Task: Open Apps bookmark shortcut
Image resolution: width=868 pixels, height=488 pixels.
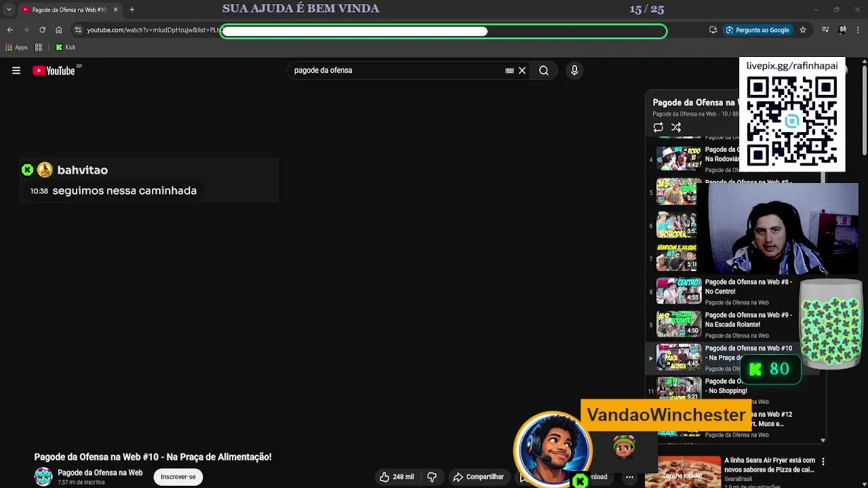Action: (16, 47)
